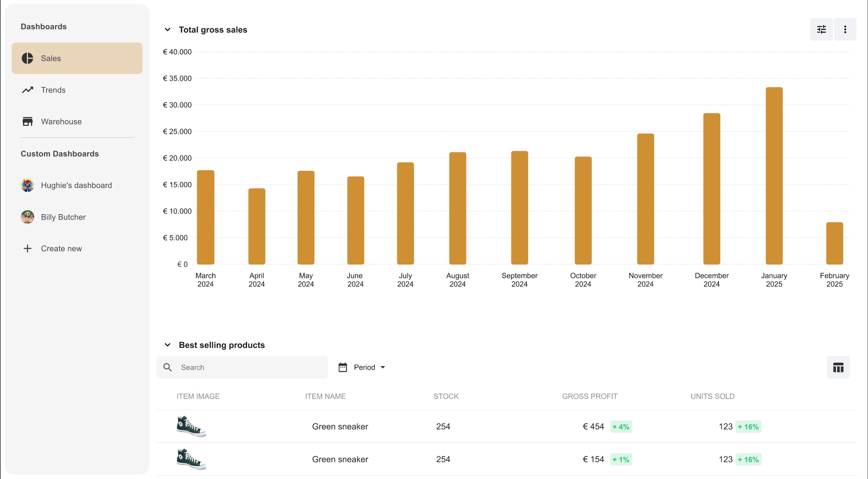Open the chart filter settings icon
The width and height of the screenshot is (868, 479).
821,29
